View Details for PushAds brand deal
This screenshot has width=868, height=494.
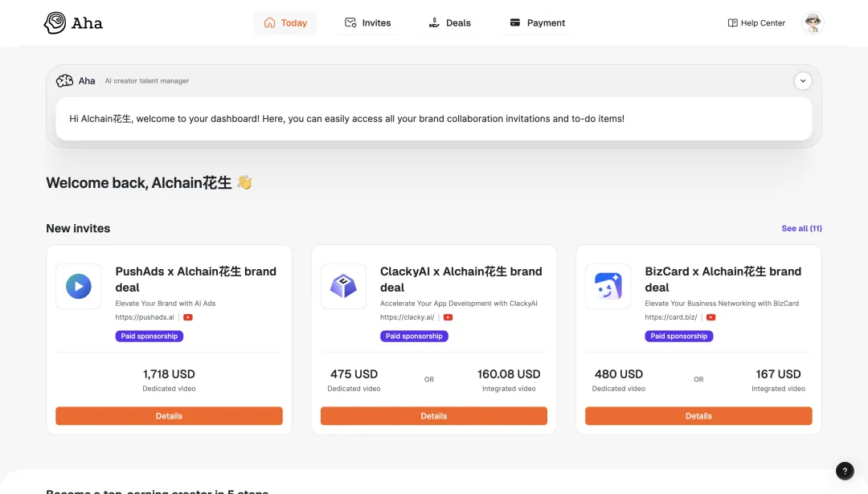[169, 416]
